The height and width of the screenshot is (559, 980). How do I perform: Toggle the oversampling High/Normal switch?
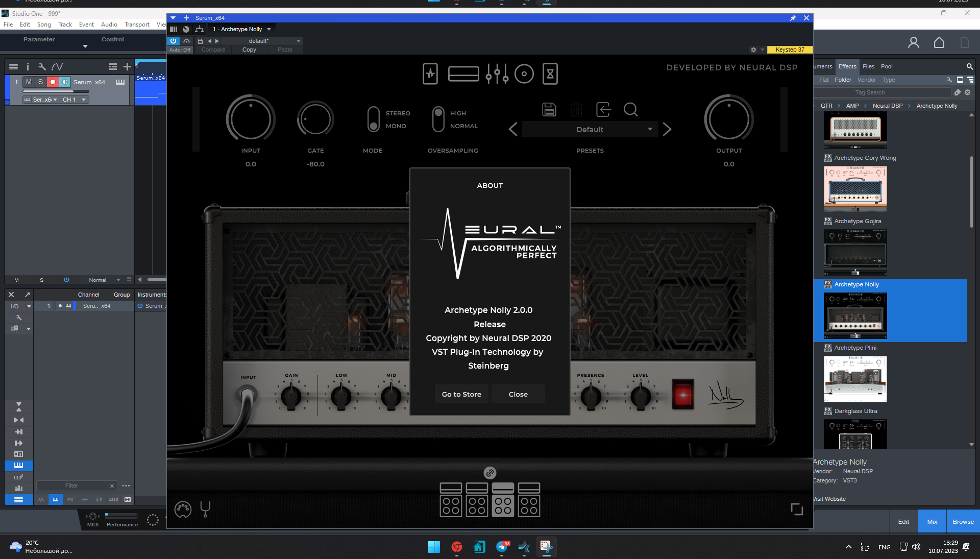(x=438, y=119)
